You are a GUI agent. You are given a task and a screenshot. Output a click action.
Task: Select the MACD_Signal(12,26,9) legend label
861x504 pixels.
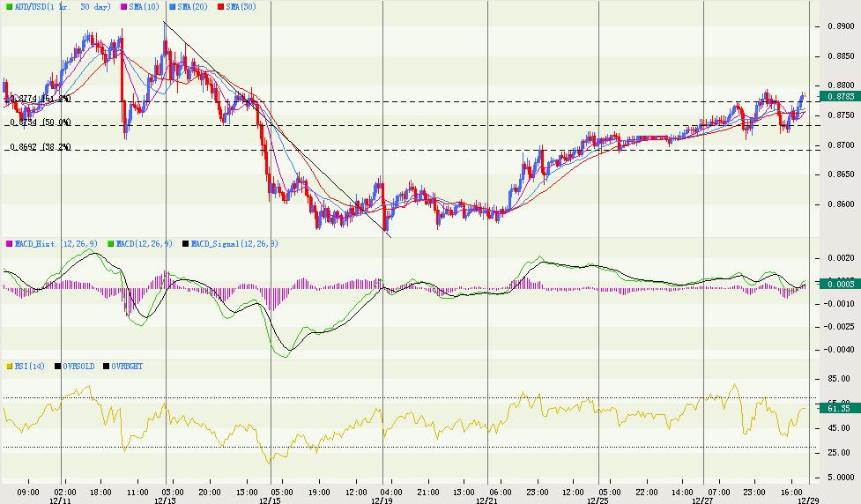point(234,243)
